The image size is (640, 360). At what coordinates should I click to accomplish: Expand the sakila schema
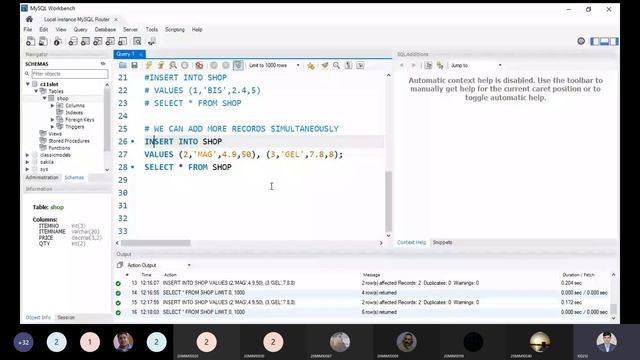27,162
